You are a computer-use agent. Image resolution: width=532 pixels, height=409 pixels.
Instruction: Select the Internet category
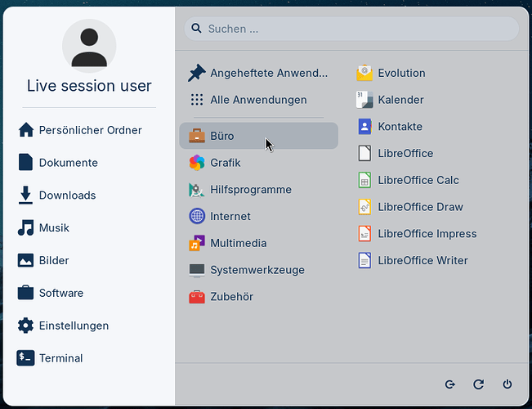(x=258, y=217)
